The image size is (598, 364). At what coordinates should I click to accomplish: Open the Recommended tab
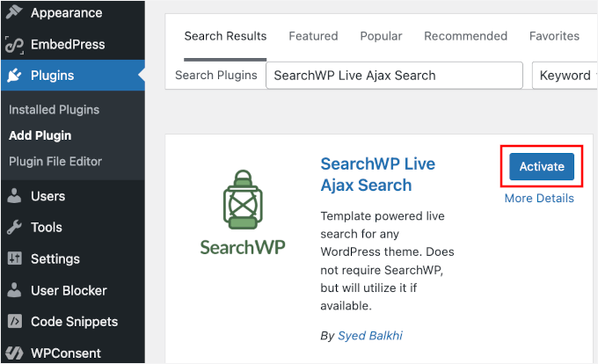[x=465, y=36]
